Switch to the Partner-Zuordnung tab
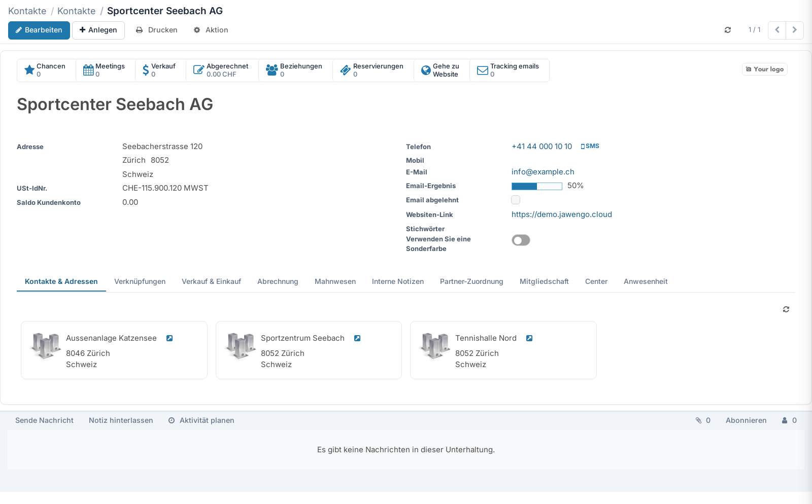 click(471, 281)
